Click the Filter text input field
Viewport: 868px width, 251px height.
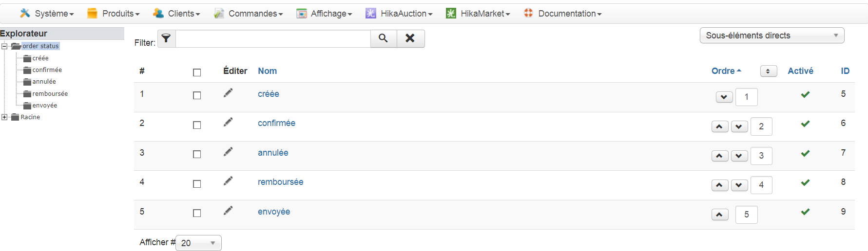pyautogui.click(x=273, y=38)
